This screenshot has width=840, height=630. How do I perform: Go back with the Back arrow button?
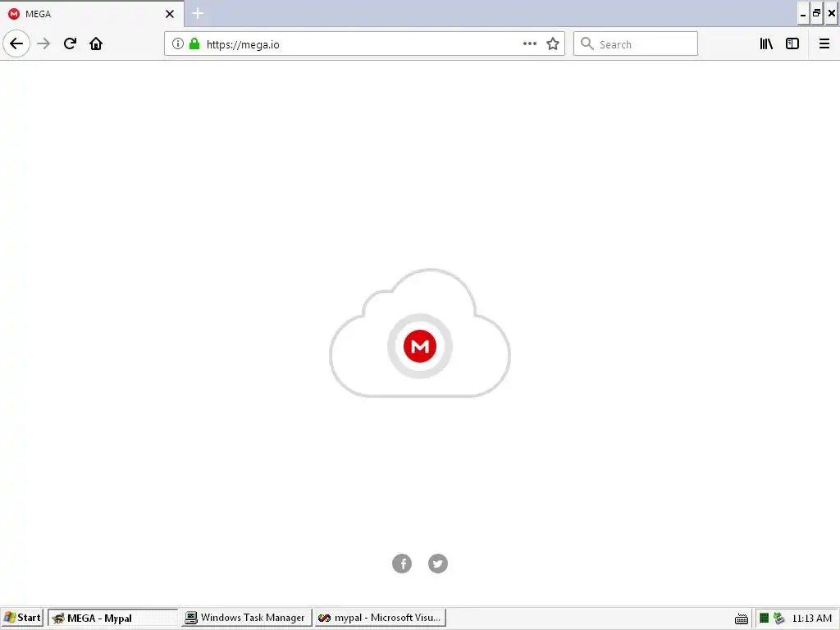point(16,44)
